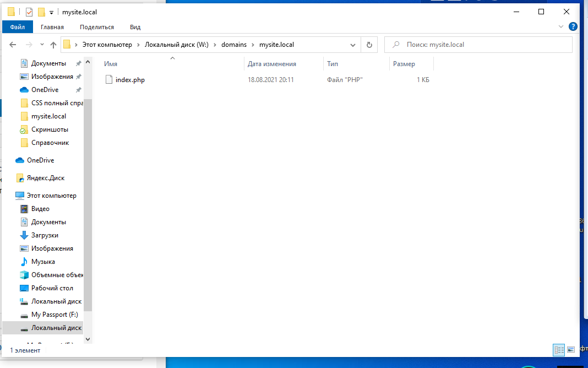Expand the chevron after Этот компьютер breadcrumb
The width and height of the screenshot is (588, 368).
(x=138, y=45)
